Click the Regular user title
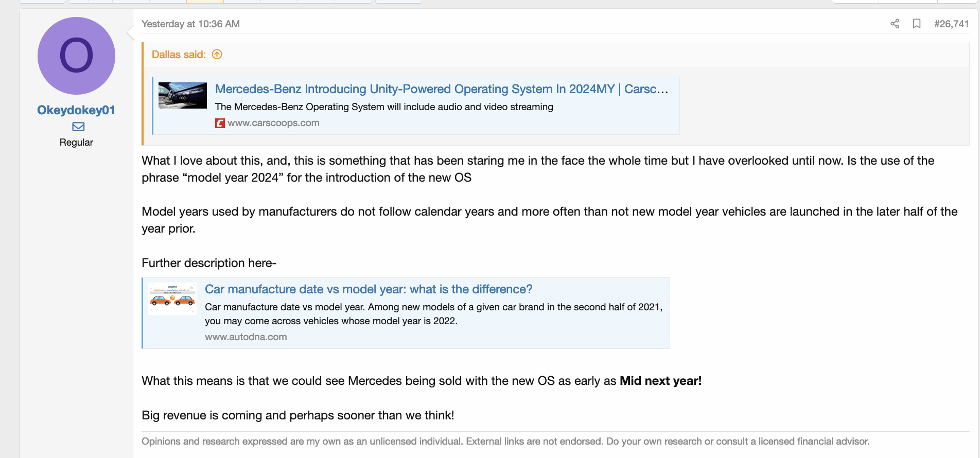The height and width of the screenshot is (458, 980). (76, 143)
